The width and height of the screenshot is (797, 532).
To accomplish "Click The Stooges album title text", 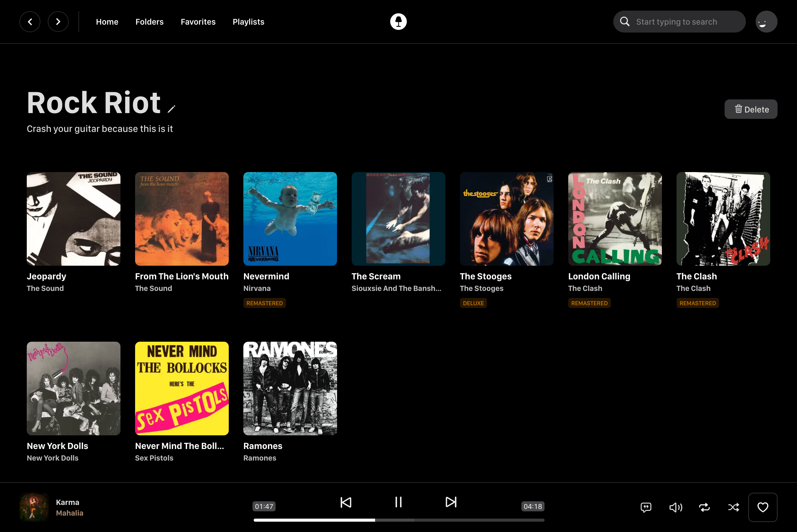I will [x=486, y=277].
